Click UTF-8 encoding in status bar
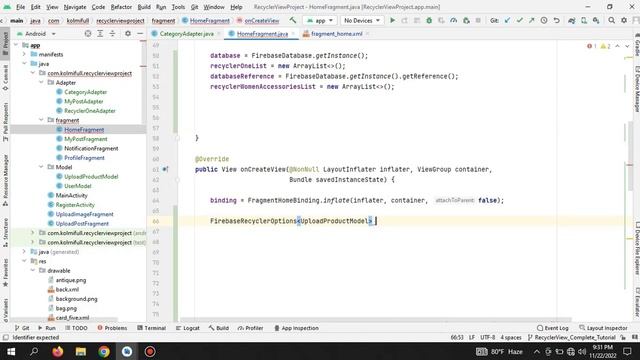 click(488, 338)
